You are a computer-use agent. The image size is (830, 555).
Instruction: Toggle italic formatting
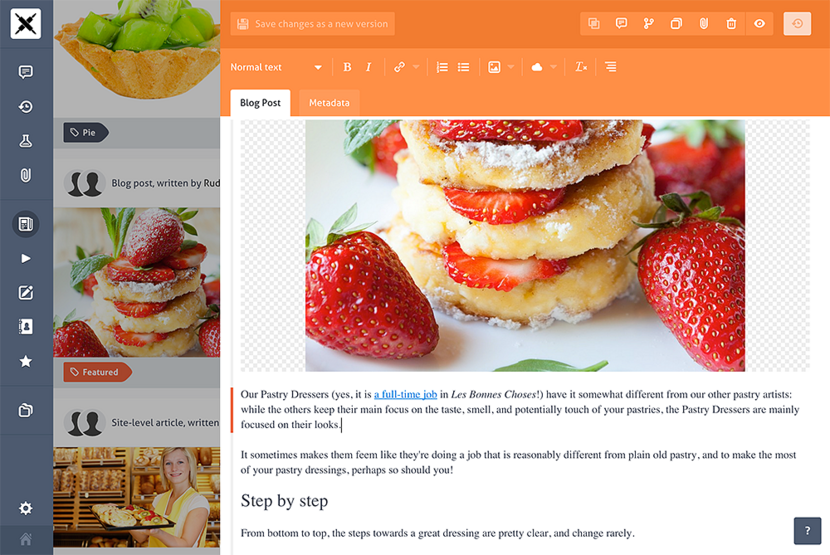tap(368, 67)
